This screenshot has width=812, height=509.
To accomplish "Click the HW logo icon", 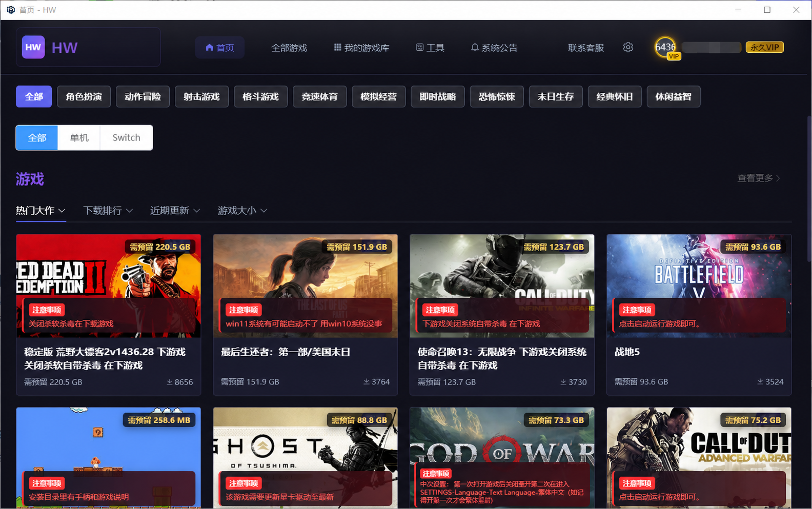I will [33, 47].
